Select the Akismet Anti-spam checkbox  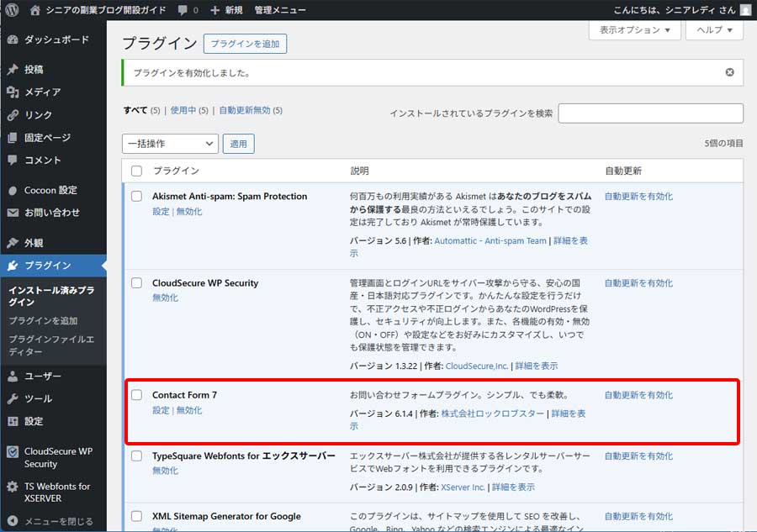point(135,195)
